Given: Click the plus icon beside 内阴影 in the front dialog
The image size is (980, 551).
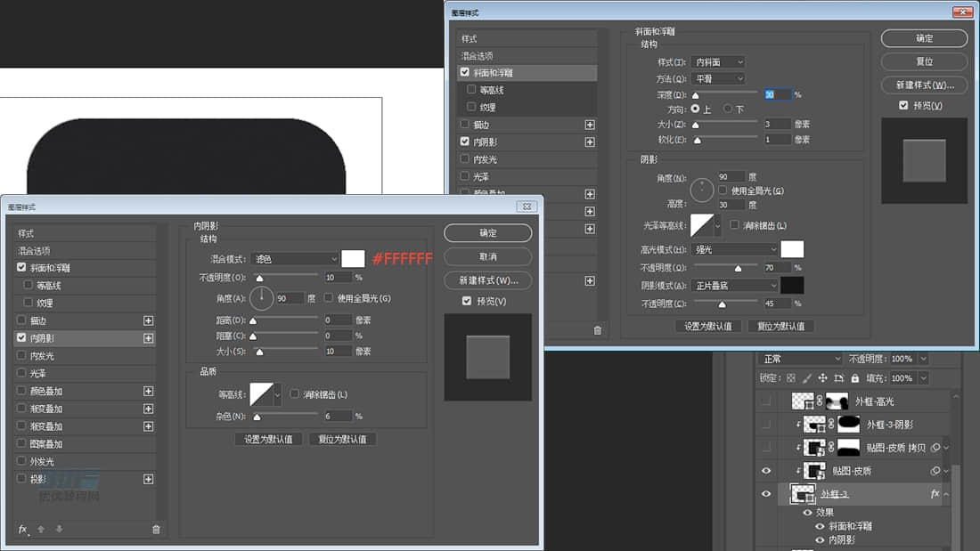Looking at the screenshot, I should [x=148, y=338].
